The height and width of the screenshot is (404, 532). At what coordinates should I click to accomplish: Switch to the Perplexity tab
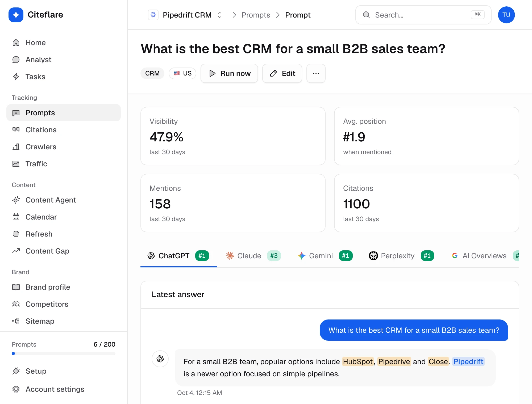click(402, 256)
